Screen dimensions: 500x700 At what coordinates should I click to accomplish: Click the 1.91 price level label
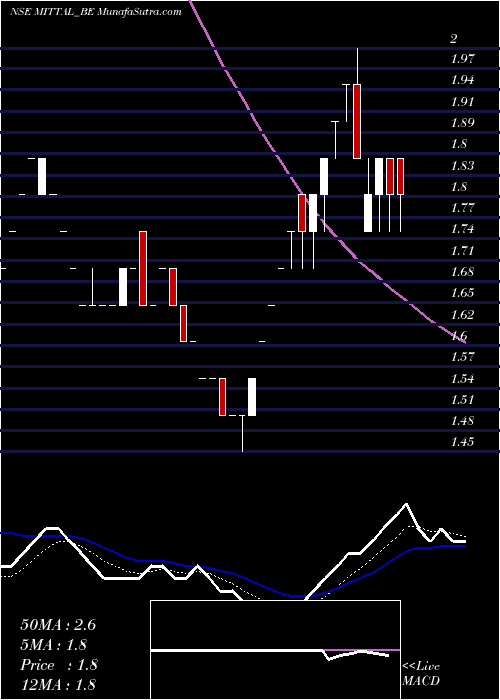(462, 101)
